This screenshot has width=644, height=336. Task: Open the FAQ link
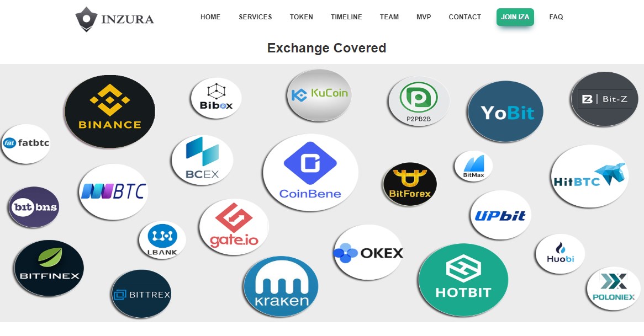click(x=556, y=17)
